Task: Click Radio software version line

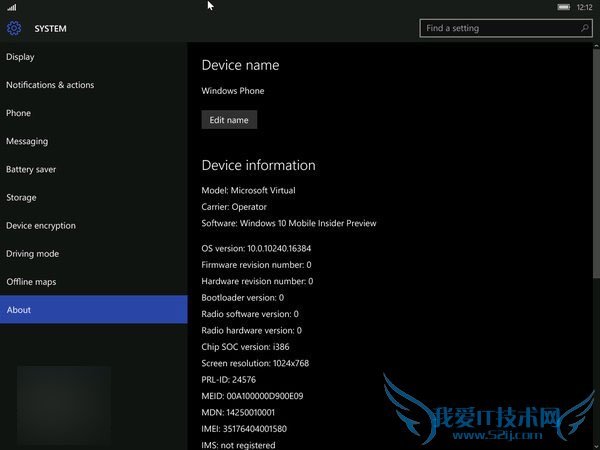Action: pos(250,314)
